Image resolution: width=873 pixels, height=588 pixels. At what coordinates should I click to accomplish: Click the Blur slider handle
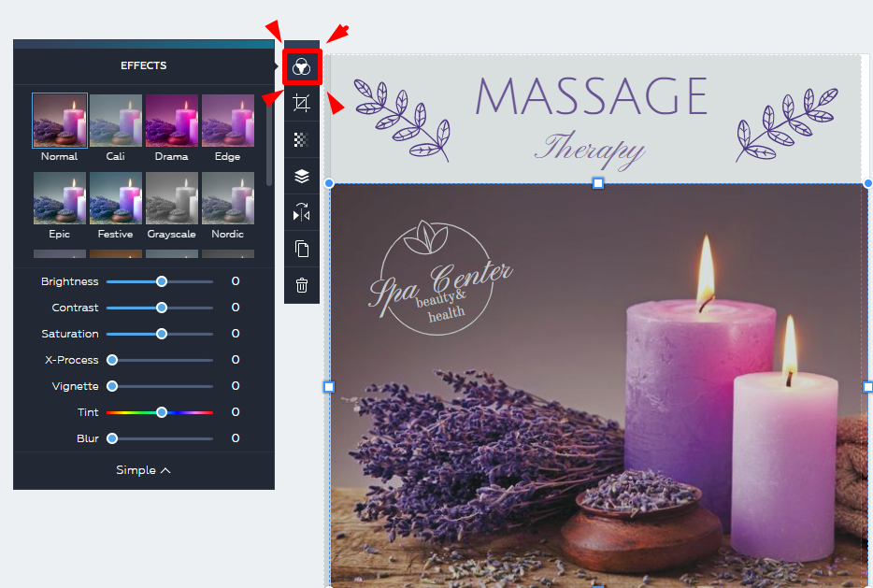[x=112, y=438]
